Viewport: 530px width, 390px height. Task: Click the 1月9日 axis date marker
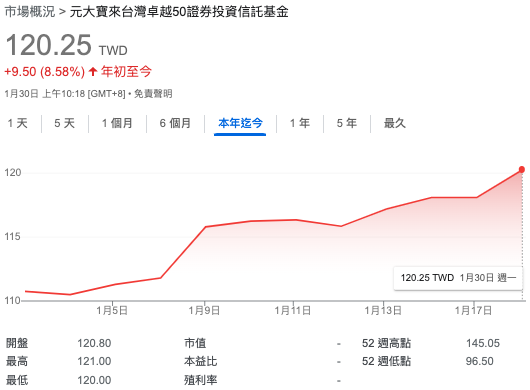click(x=204, y=310)
